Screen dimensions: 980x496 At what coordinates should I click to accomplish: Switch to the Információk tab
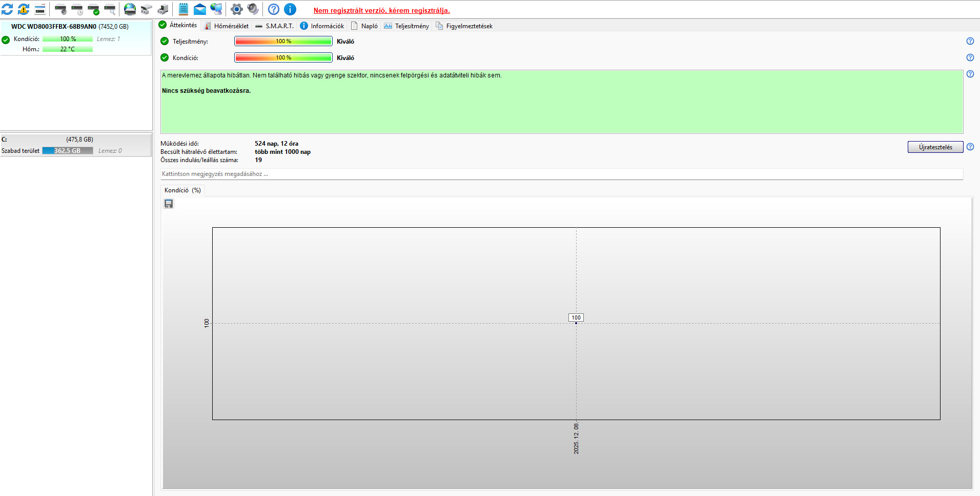tap(322, 26)
